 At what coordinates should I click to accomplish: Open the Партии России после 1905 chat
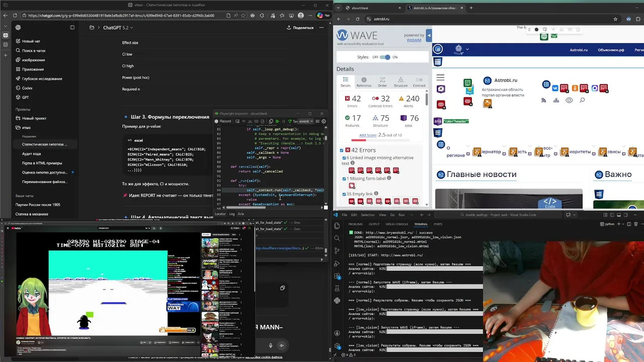point(38,205)
